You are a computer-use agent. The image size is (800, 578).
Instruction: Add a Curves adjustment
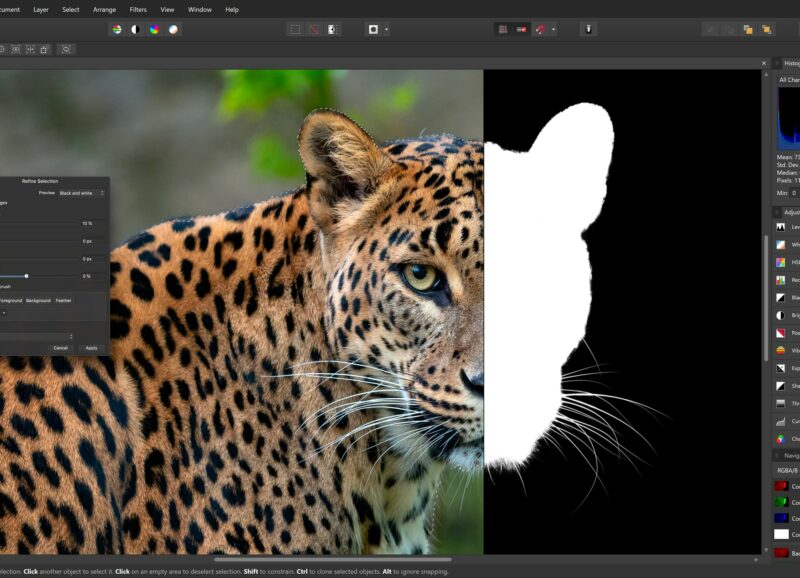[x=781, y=421]
